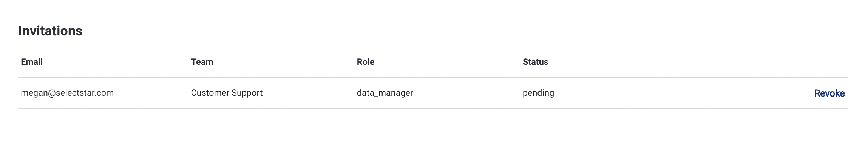Click the Email header label above megan's address
The image size is (868, 141).
pyautogui.click(x=32, y=62)
